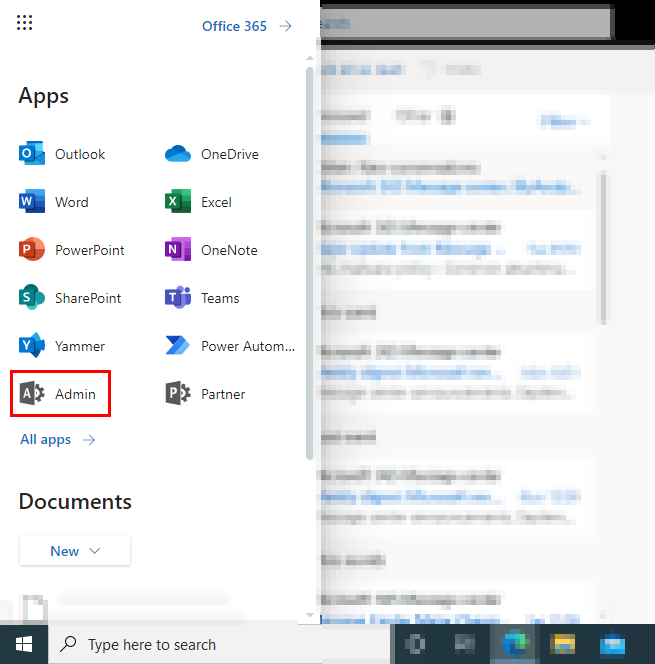Open the Edge browser taskbar icon
The width and height of the screenshot is (655, 664).
[513, 645]
